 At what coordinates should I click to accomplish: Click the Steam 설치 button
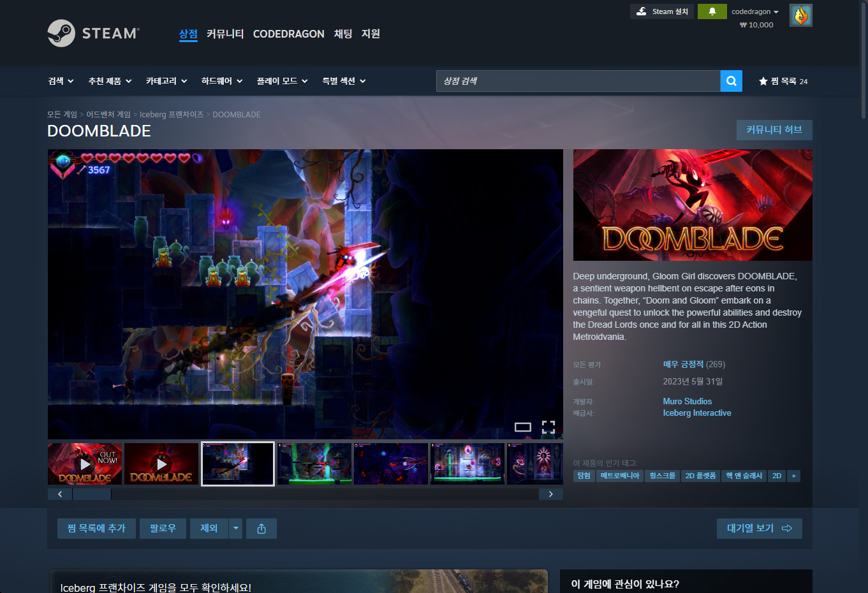tap(662, 11)
